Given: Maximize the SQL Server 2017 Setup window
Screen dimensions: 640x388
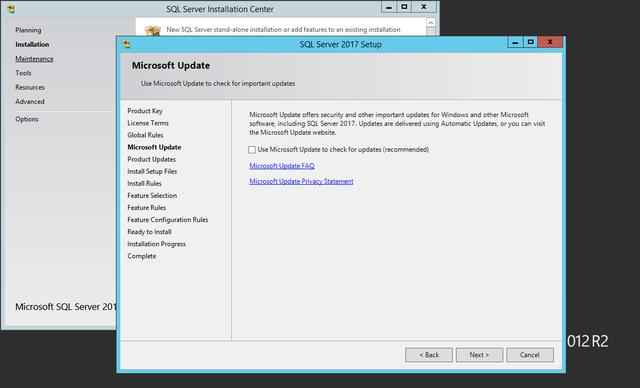Looking at the screenshot, I should (530, 42).
